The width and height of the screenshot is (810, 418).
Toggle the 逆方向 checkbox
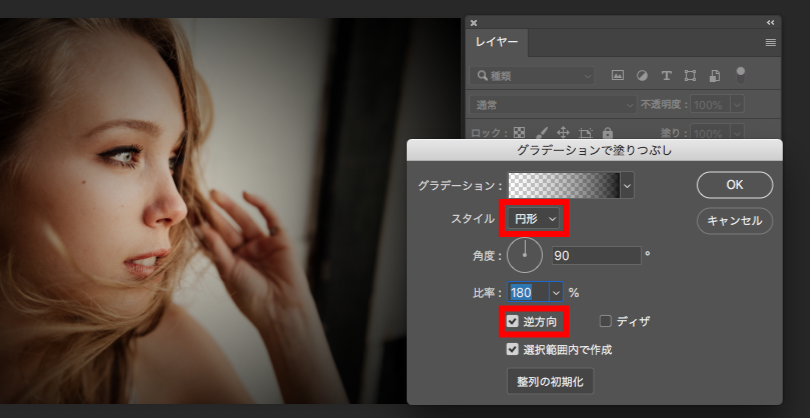(x=512, y=321)
